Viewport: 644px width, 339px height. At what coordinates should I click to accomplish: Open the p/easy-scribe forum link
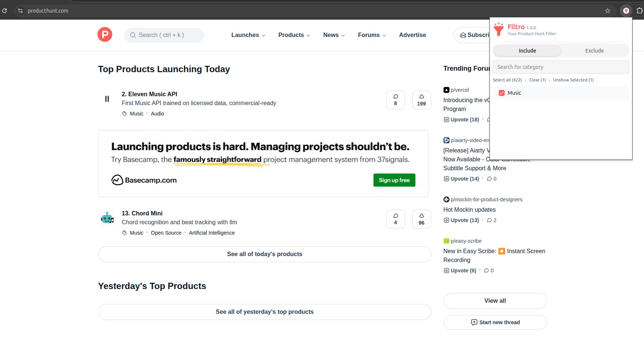[x=466, y=241]
